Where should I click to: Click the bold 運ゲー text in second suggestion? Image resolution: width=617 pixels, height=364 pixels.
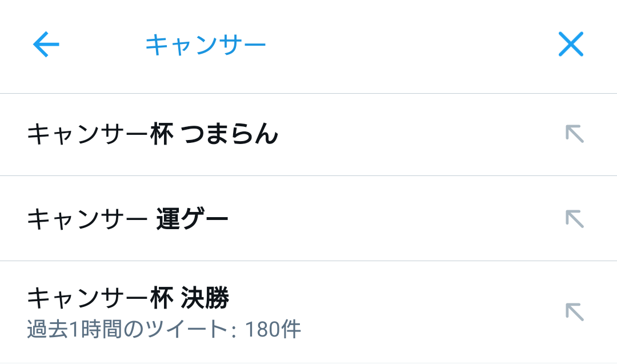tap(193, 219)
